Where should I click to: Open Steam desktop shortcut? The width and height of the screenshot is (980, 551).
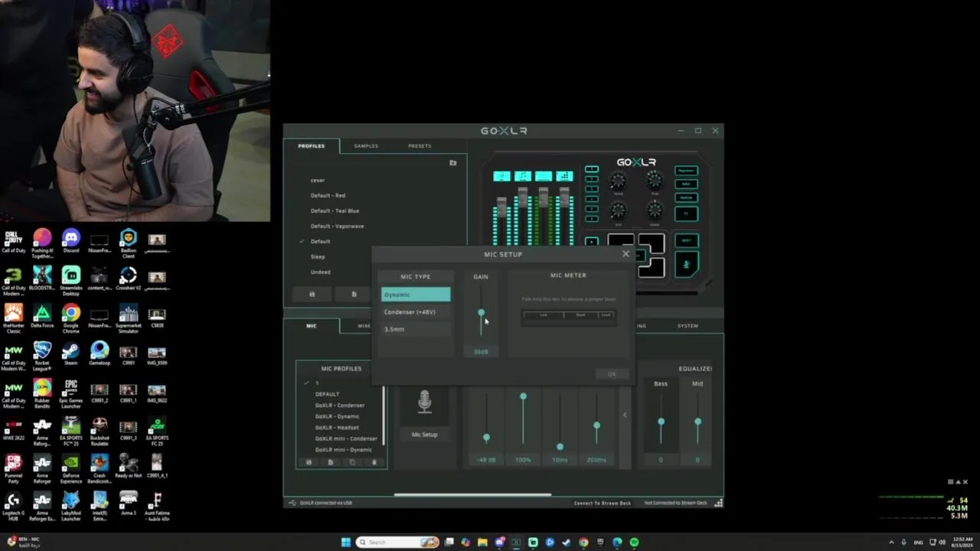click(x=70, y=354)
